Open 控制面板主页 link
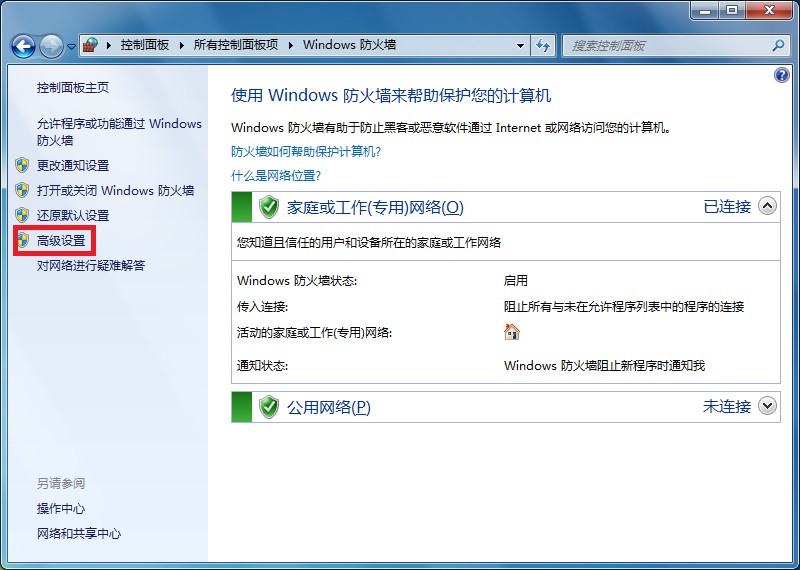Viewport: 800px width, 570px height. 73,88
